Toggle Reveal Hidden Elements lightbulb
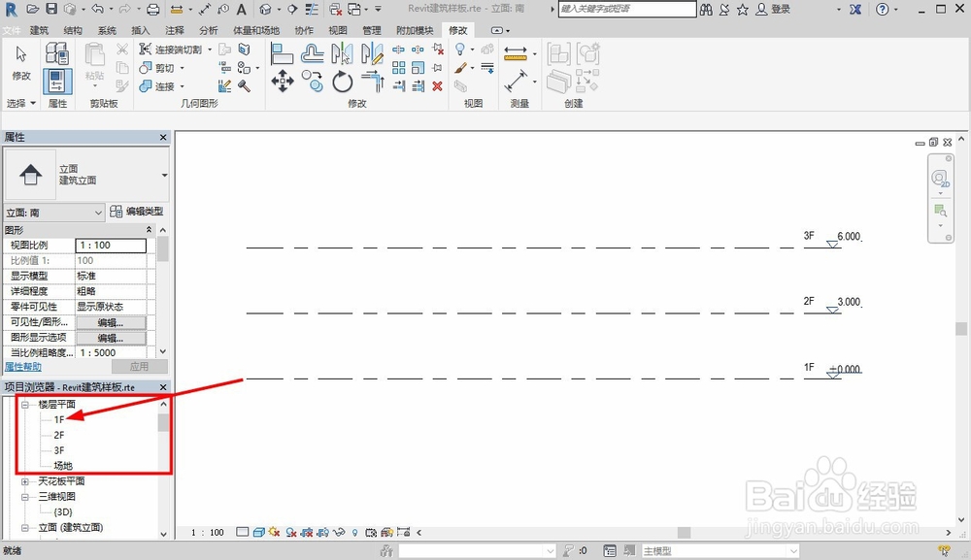The height and width of the screenshot is (560, 971). coord(354,532)
